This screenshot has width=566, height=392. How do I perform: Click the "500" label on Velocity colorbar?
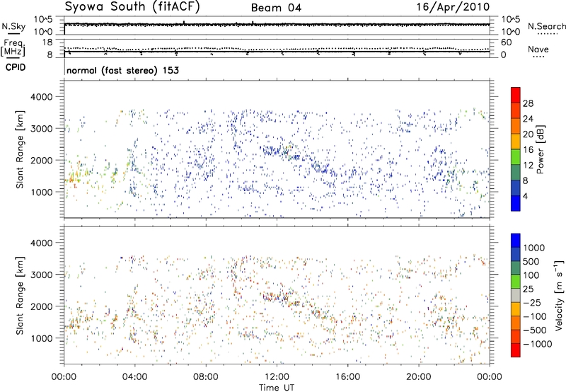point(531,261)
